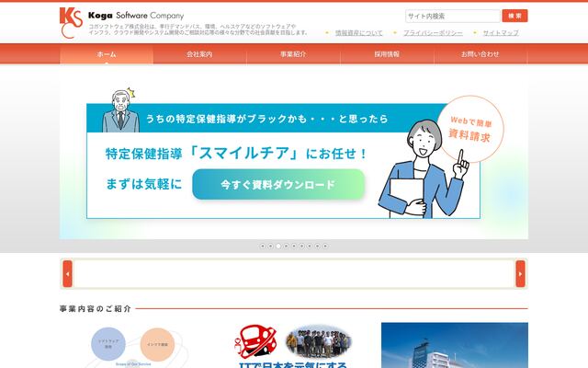This screenshot has width=588, height=368.
Task: Open the 会社案内 navigation tab
Action: (x=199, y=54)
